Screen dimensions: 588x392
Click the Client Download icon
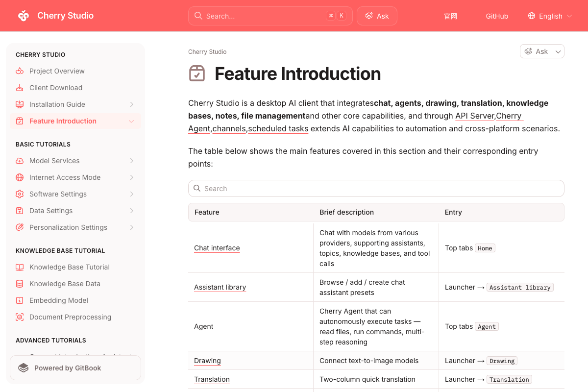[x=20, y=88]
